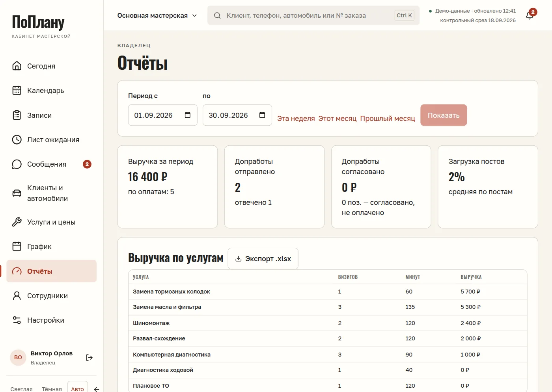
Task: Open the Сообщения section
Action: [52, 164]
